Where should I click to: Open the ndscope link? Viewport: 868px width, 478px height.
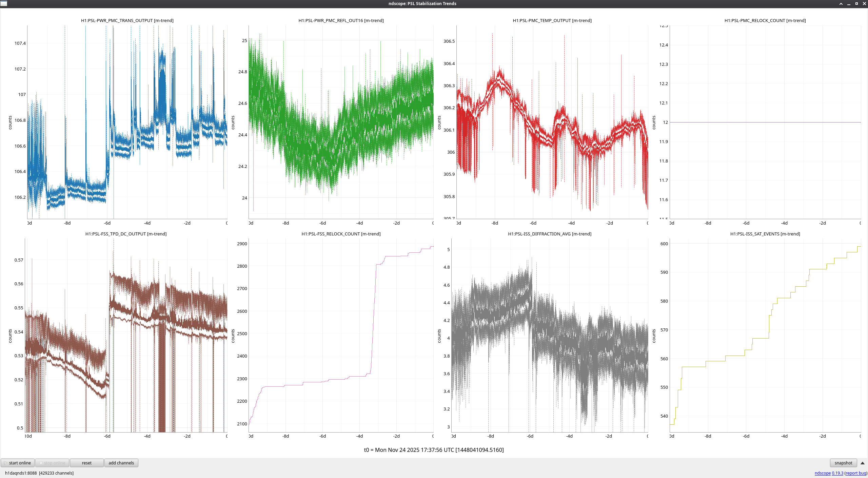coord(822,473)
